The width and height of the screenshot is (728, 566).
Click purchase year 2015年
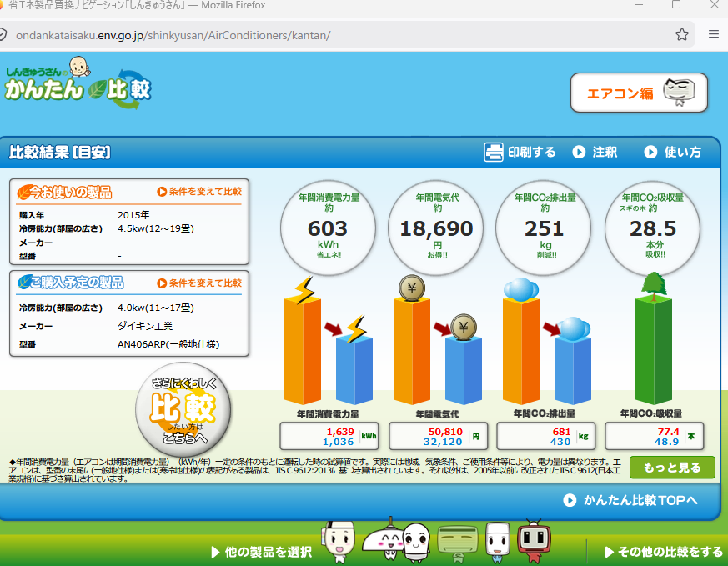[x=133, y=215]
